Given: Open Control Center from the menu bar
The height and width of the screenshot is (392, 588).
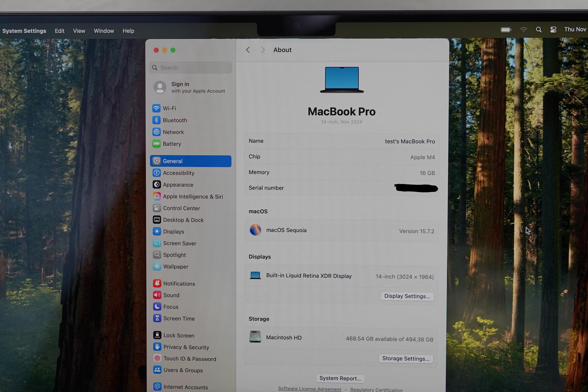Looking at the screenshot, I should 553,30.
